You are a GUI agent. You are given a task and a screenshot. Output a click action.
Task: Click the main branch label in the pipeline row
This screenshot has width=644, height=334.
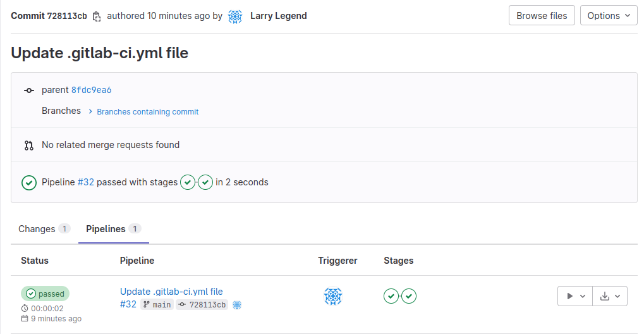tap(157, 305)
